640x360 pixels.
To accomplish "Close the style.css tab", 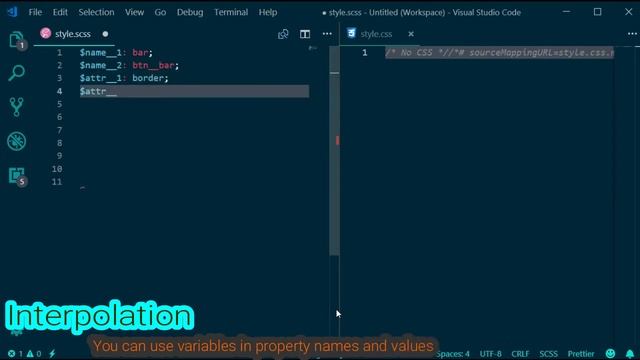I will tap(411, 34).
